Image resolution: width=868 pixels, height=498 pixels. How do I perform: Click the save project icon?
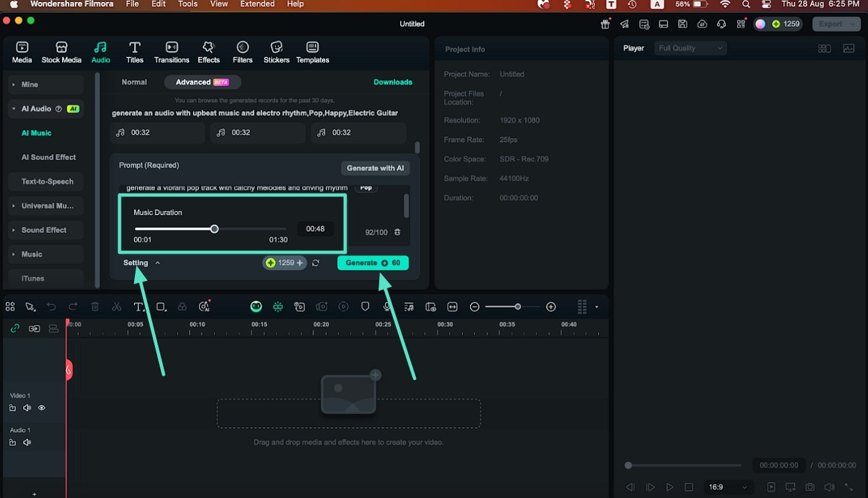point(682,24)
